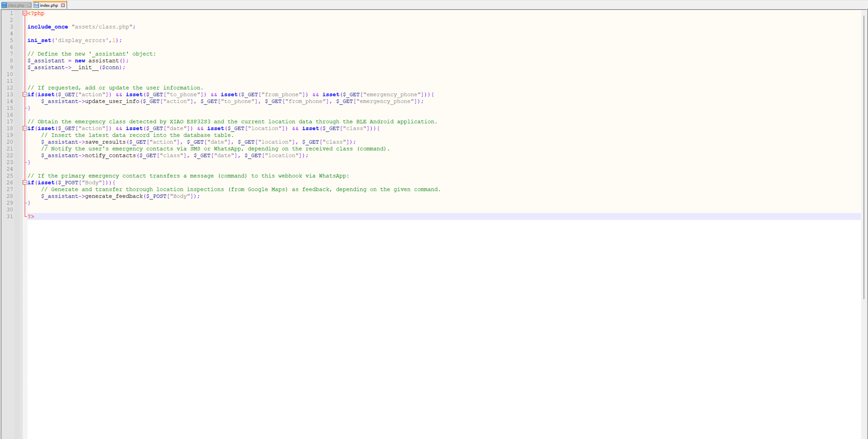Click the closing ?> tag on line 31
Viewport: 868px width, 439px height.
click(x=31, y=217)
